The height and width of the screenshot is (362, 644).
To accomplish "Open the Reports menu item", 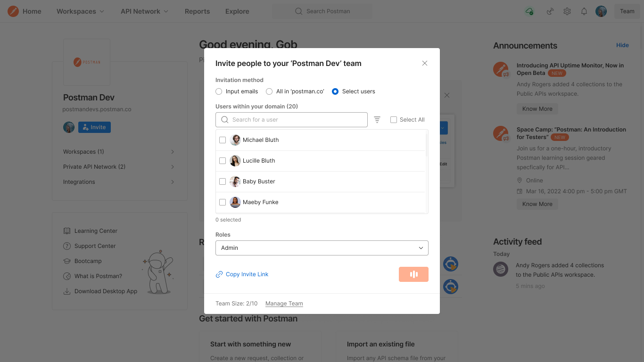I will click(197, 11).
